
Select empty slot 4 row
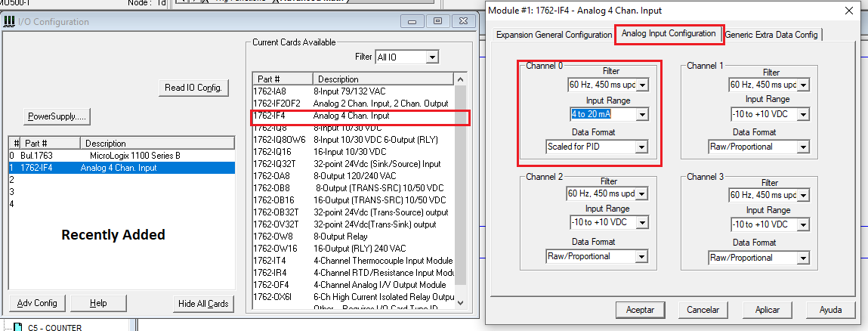pyautogui.click(x=122, y=204)
